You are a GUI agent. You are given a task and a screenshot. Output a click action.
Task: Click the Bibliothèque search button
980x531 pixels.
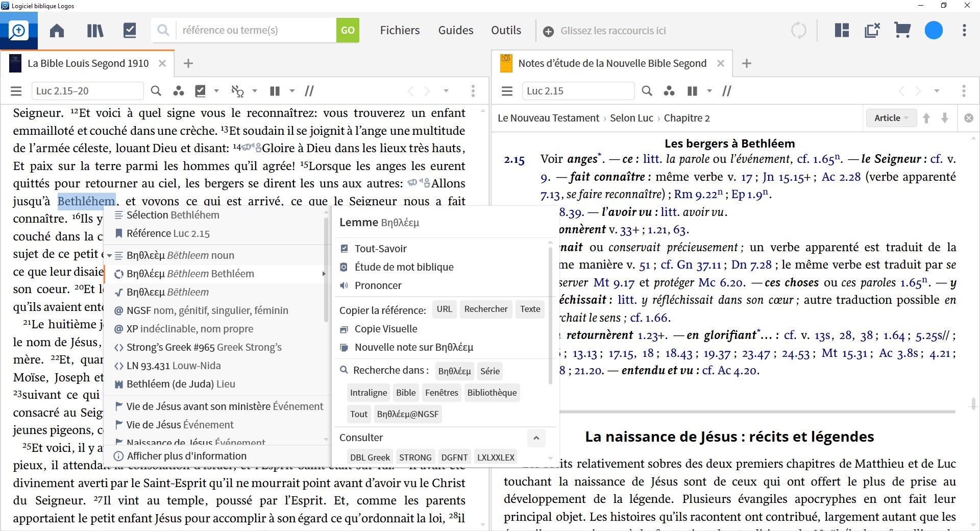492,393
